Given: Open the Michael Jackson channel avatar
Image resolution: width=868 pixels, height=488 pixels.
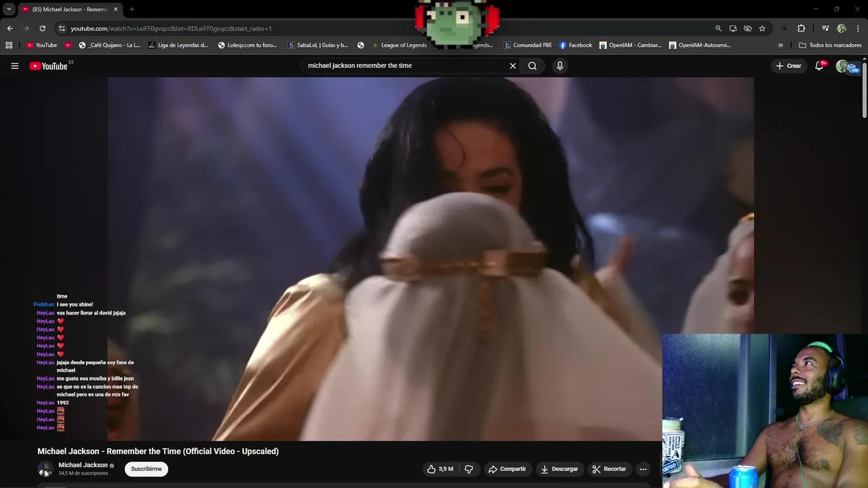Looking at the screenshot, I should click(x=45, y=469).
